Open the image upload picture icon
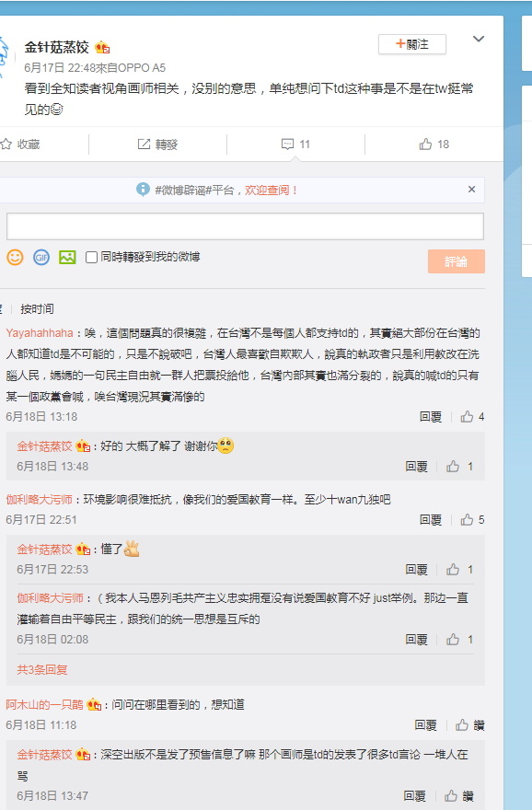532x810 pixels. point(67,257)
